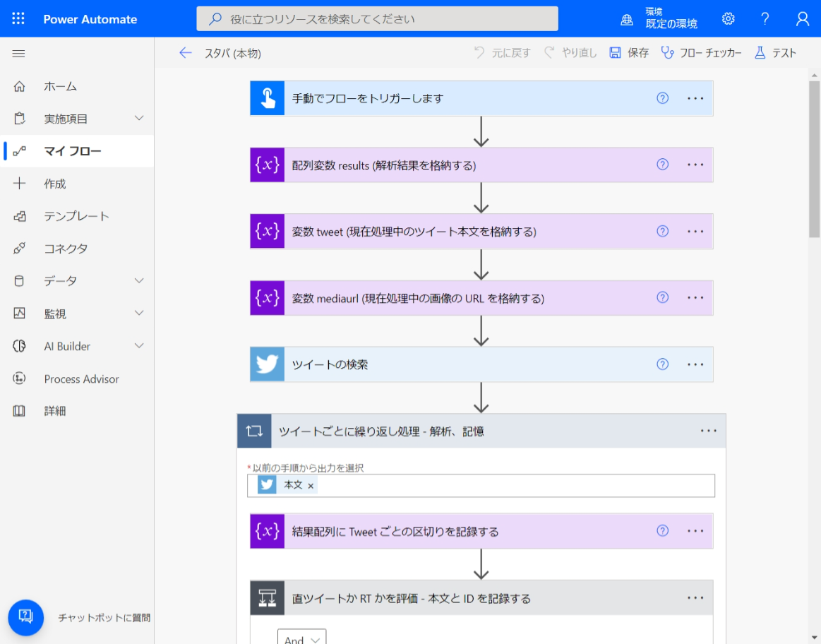Viewport: 821px width, 644px height.
Task: Open the And condition dropdown
Action: tap(301, 637)
